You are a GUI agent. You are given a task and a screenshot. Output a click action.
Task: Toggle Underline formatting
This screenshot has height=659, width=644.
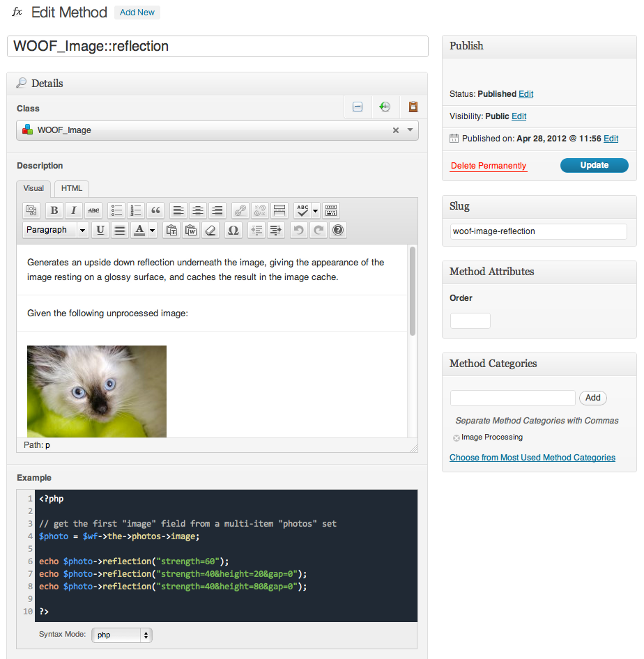click(x=100, y=230)
